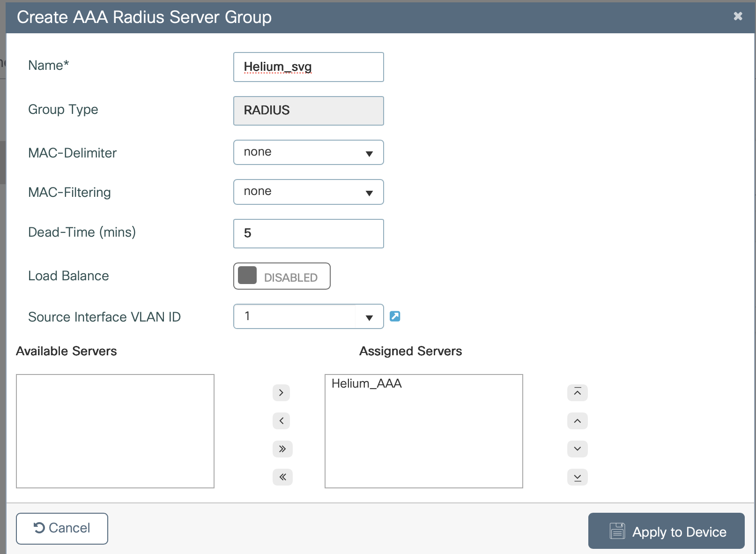Expand the Source Interface VLAN ID dropdown
The image size is (756, 554).
pos(369,317)
